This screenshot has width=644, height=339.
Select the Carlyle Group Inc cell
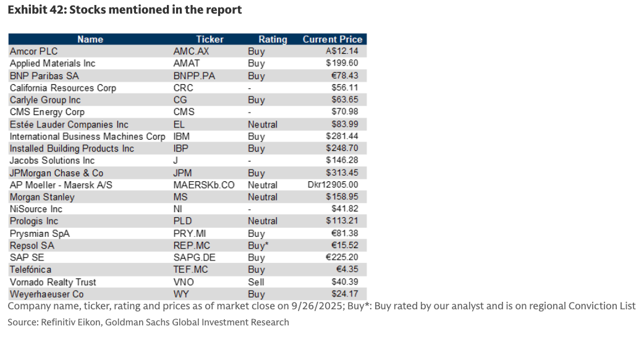click(45, 100)
